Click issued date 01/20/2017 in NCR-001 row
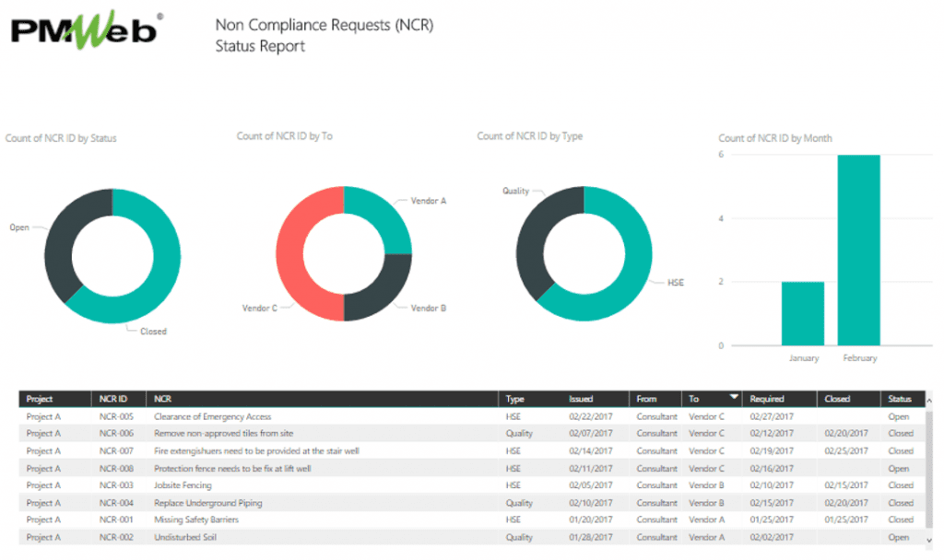This screenshot has width=944, height=560. click(591, 519)
